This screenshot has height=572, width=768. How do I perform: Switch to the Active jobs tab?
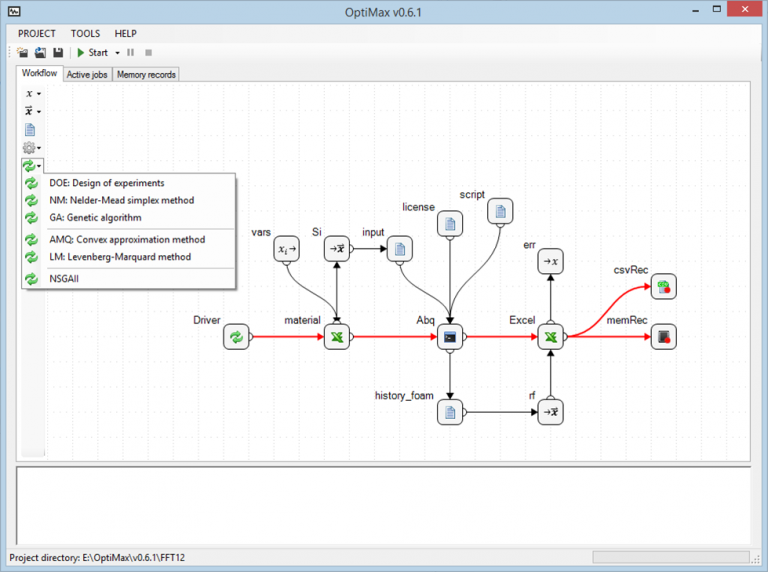click(87, 74)
